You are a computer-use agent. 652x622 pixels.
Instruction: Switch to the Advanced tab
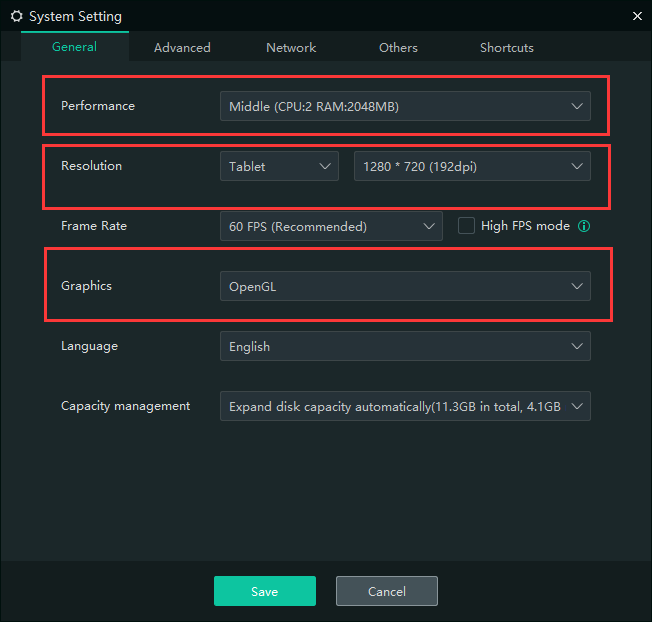[182, 47]
